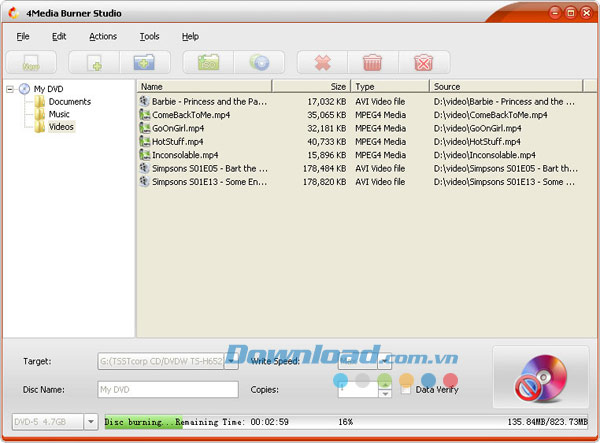The width and height of the screenshot is (600, 443).
Task: Open the DVD-5 4.7GB disc type dropdown
Action: coord(90,422)
